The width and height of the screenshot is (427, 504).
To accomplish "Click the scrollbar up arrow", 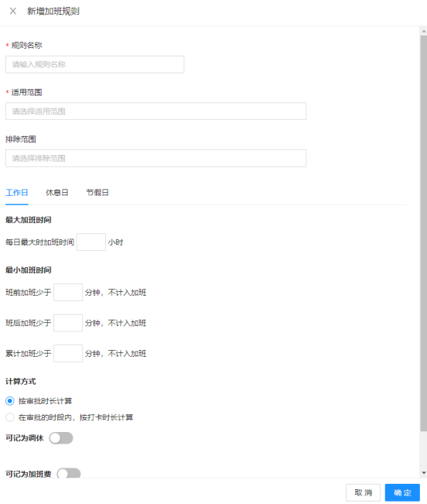I will [x=424, y=31].
